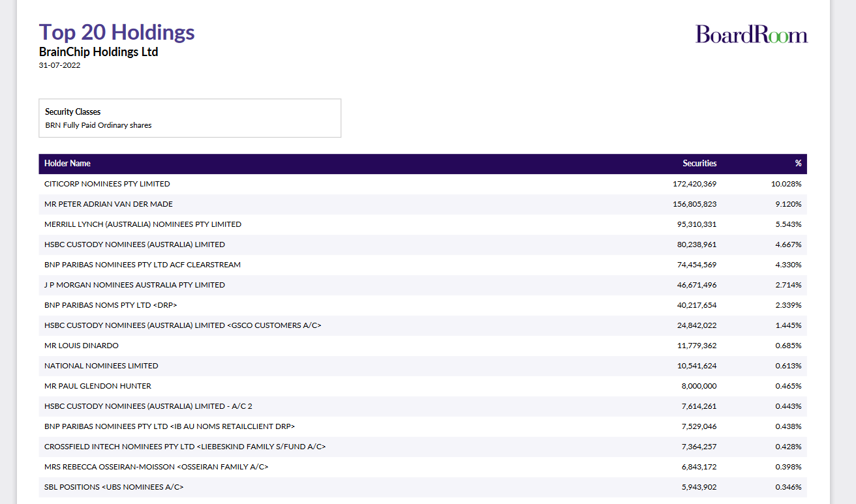
Task: Click securities value 40,217,654
Action: coord(697,305)
